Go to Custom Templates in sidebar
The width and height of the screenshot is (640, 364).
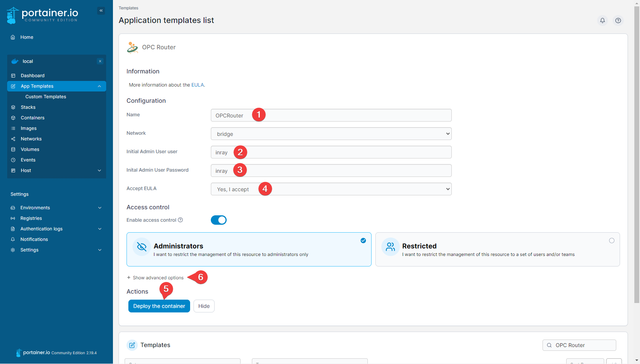click(46, 97)
